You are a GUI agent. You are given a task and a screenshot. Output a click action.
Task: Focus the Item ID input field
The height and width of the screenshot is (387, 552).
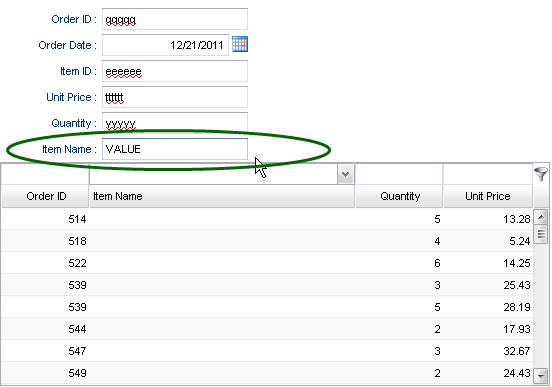175,71
